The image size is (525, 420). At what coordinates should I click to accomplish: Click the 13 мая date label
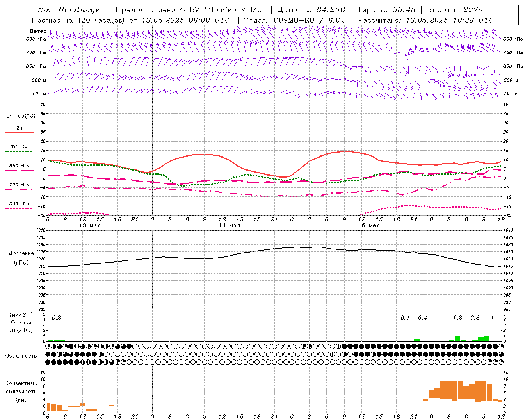90,226
